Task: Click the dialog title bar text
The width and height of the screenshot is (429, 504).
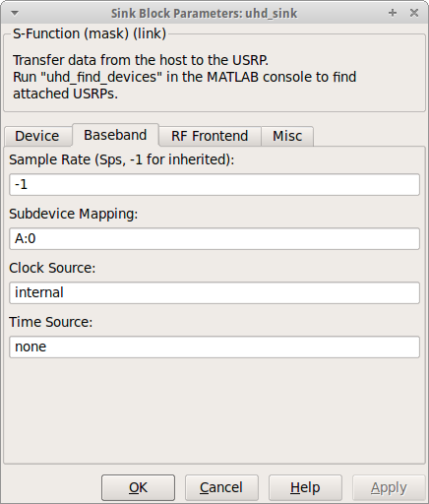Action: pos(204,14)
